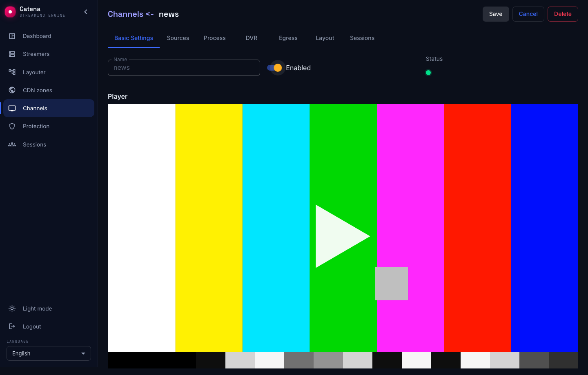Open the English language dropdown
The width and height of the screenshot is (588, 375).
point(49,353)
